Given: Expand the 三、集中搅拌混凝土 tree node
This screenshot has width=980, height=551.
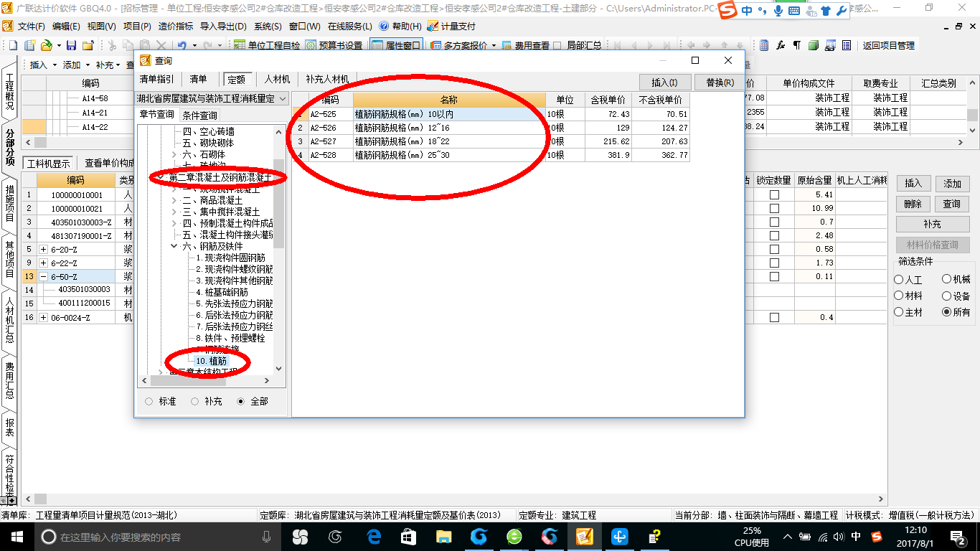Looking at the screenshot, I should point(174,212).
